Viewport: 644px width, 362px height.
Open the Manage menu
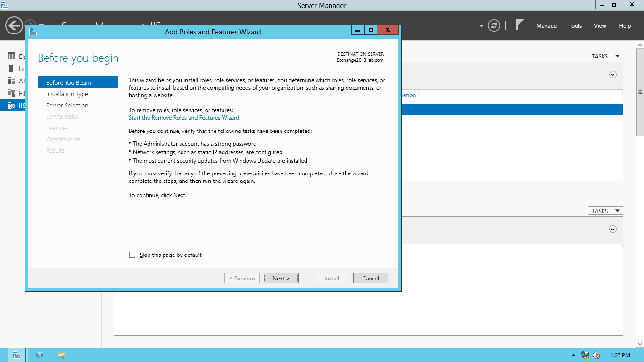546,26
